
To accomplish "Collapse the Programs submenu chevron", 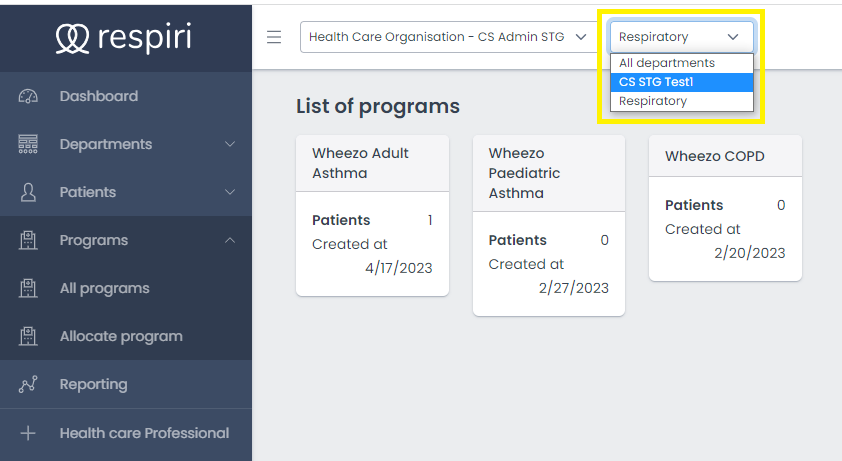I will (230, 240).
